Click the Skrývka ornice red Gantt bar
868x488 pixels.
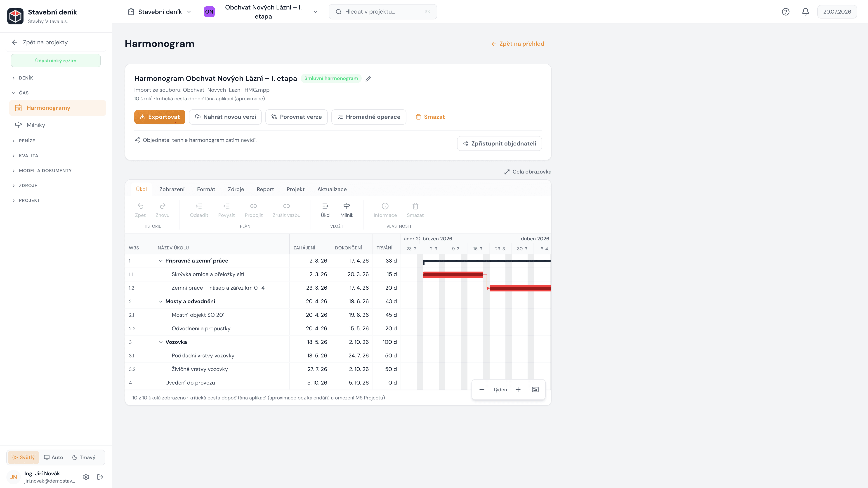[453, 275]
